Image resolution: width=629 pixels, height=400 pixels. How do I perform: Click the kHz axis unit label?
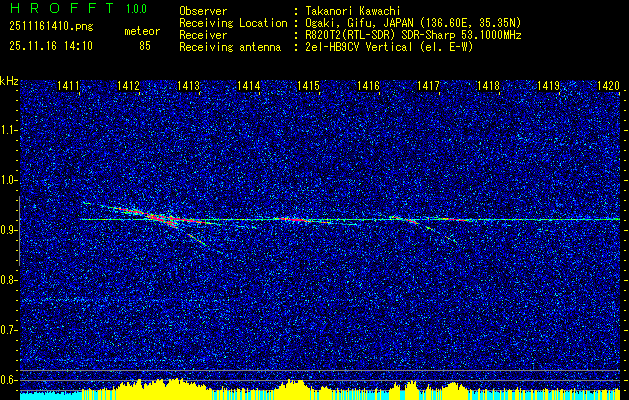click(x=9, y=81)
